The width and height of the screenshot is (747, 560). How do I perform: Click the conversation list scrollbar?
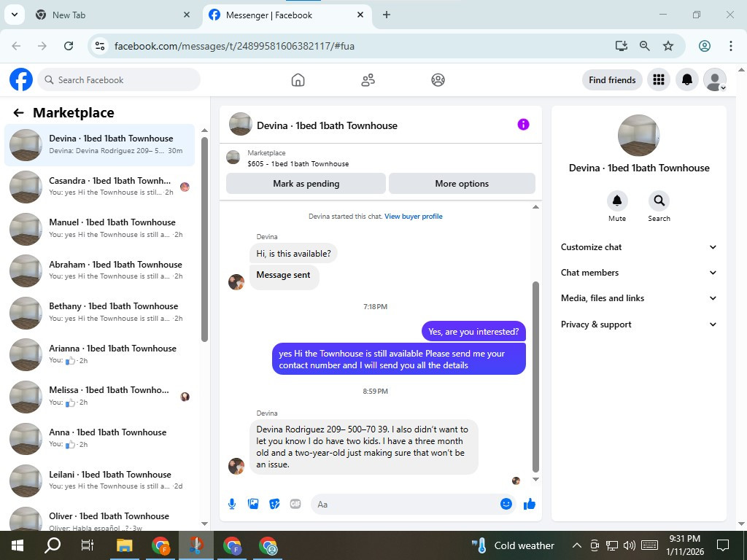point(204,239)
